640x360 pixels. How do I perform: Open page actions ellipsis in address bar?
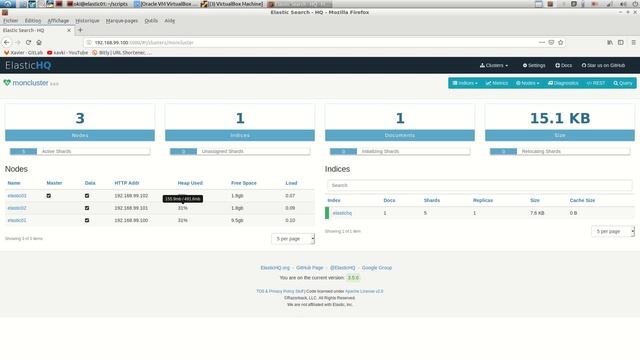tap(542, 42)
